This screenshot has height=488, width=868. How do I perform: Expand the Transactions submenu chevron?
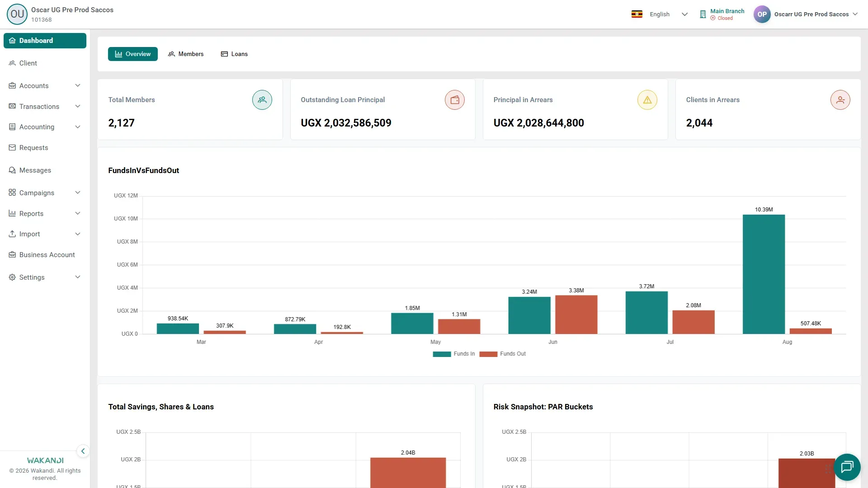(x=78, y=106)
